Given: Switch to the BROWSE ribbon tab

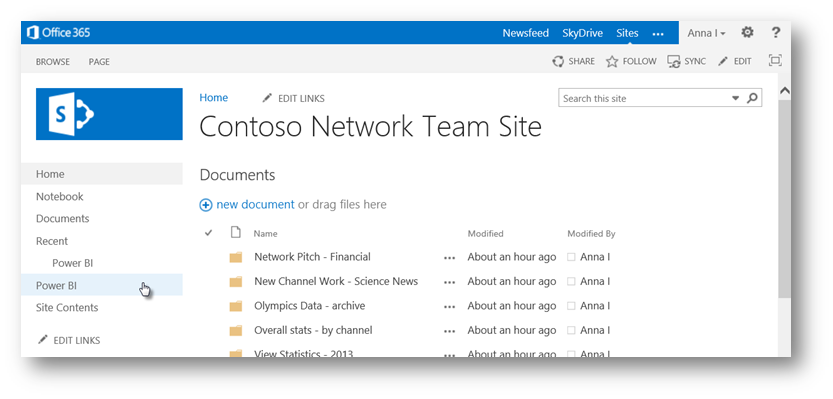Looking at the screenshot, I should (x=53, y=62).
